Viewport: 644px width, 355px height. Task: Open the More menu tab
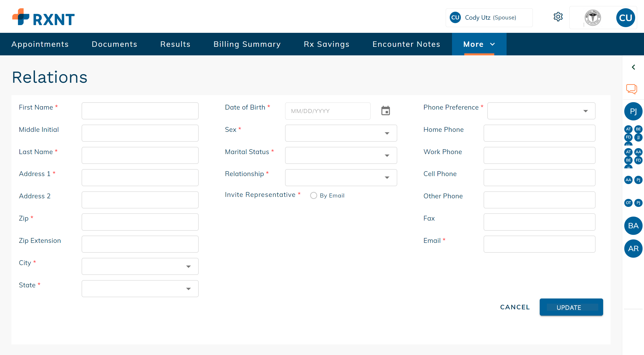(x=479, y=44)
